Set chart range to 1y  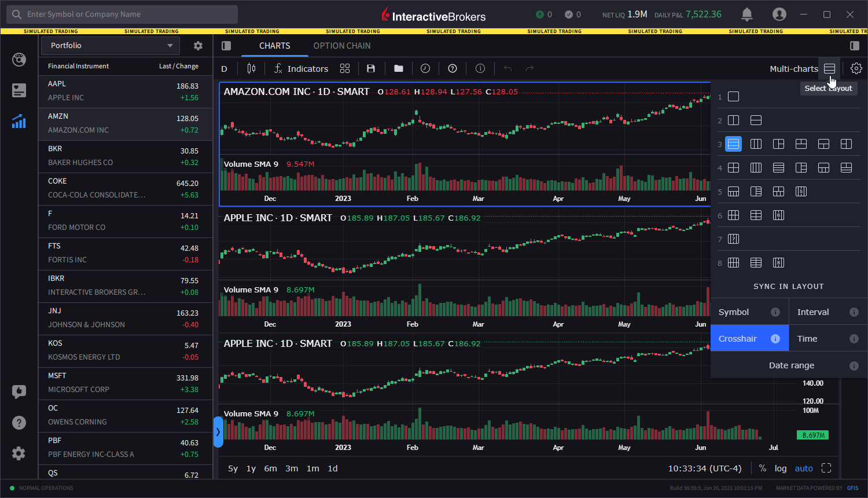(x=251, y=468)
